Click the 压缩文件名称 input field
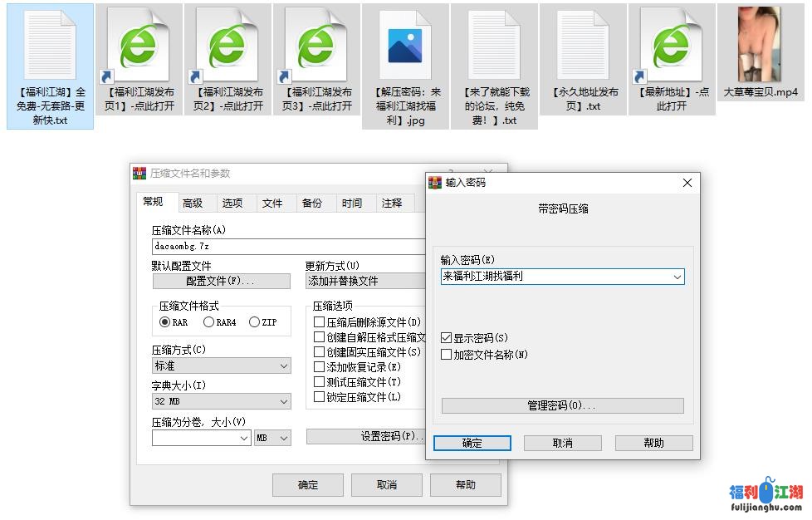This screenshot has height=520, width=812. point(282,247)
